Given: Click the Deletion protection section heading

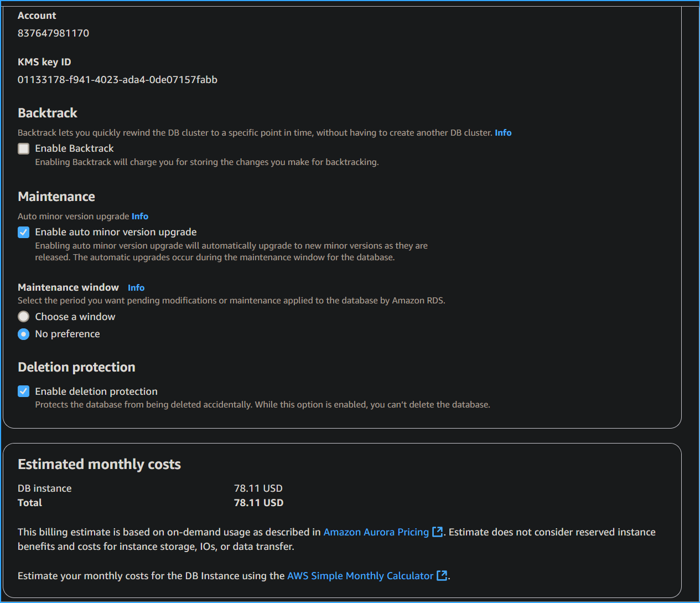Looking at the screenshot, I should (x=76, y=367).
